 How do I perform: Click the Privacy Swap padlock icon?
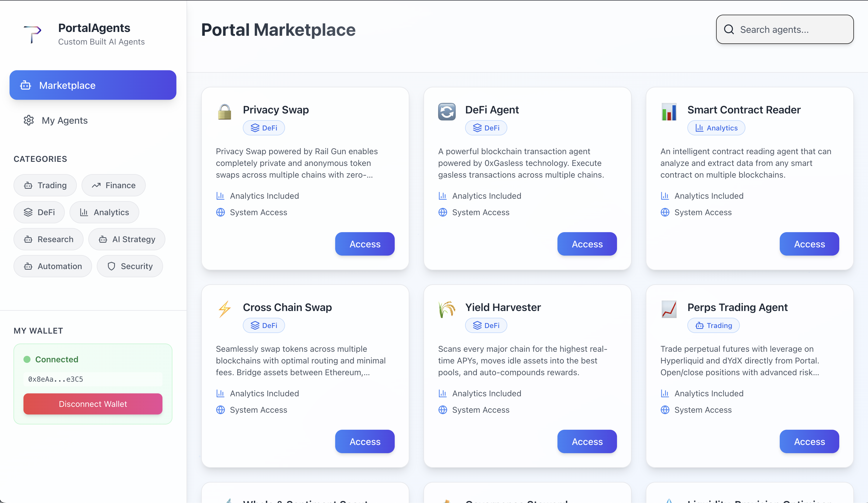[x=225, y=112]
